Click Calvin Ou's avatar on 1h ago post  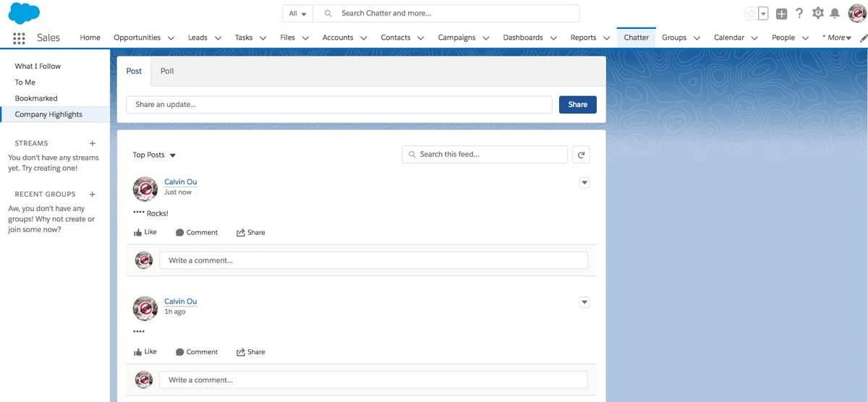pos(145,308)
